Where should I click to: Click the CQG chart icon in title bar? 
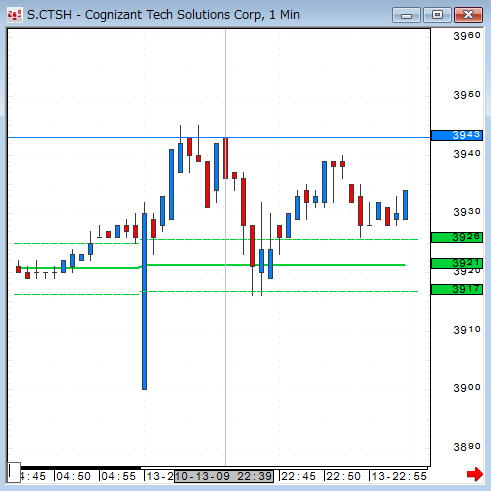15,15
